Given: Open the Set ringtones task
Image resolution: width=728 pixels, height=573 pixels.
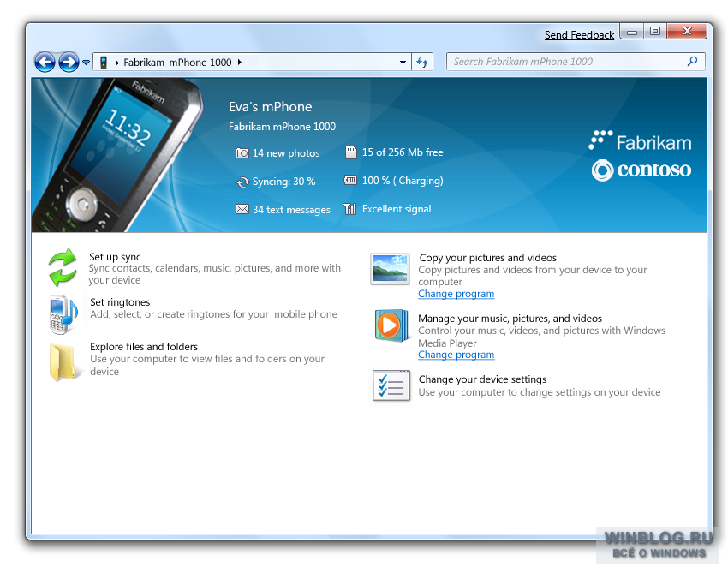Looking at the screenshot, I should tap(120, 302).
